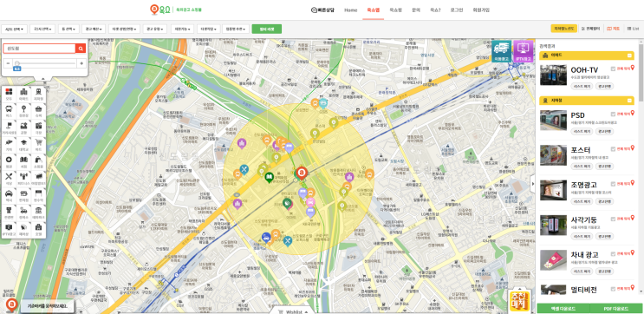The width and height of the screenshot is (644, 314).
Task: Check the 포스터 전체 위치 checkbox
Action: [x=613, y=149]
